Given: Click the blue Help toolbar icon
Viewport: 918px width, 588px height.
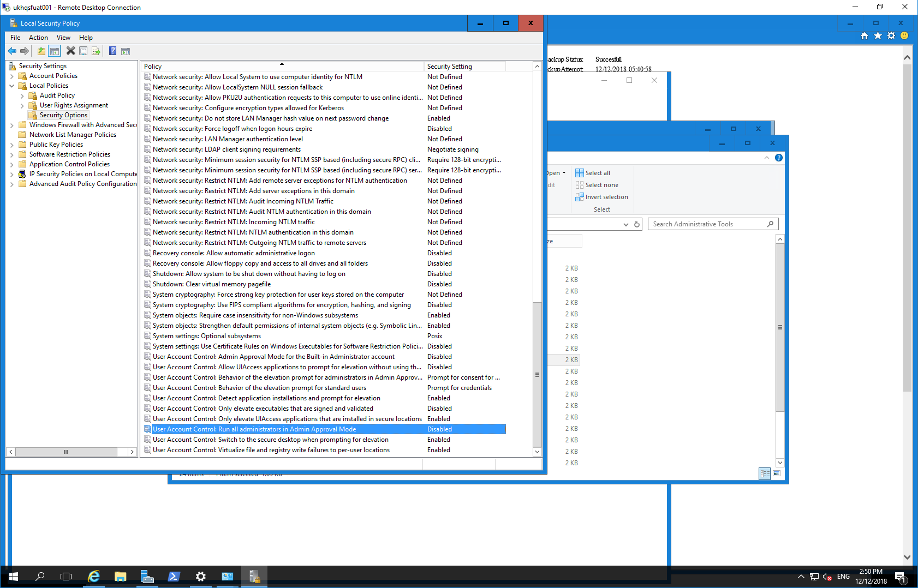Looking at the screenshot, I should click(x=112, y=51).
